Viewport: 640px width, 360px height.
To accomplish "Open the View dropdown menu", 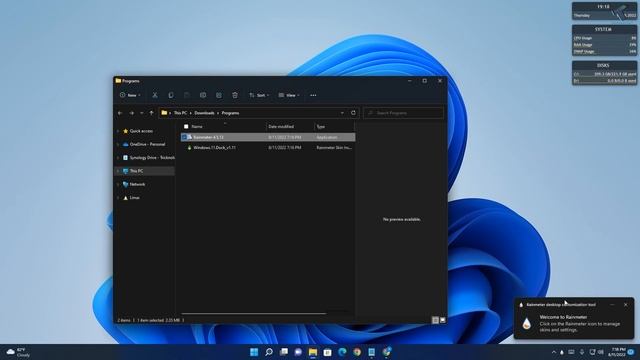I will 289,95.
